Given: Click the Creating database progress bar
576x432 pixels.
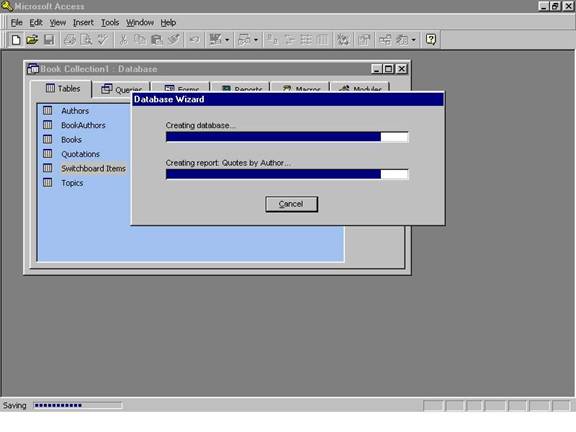Looking at the screenshot, I should (287, 137).
